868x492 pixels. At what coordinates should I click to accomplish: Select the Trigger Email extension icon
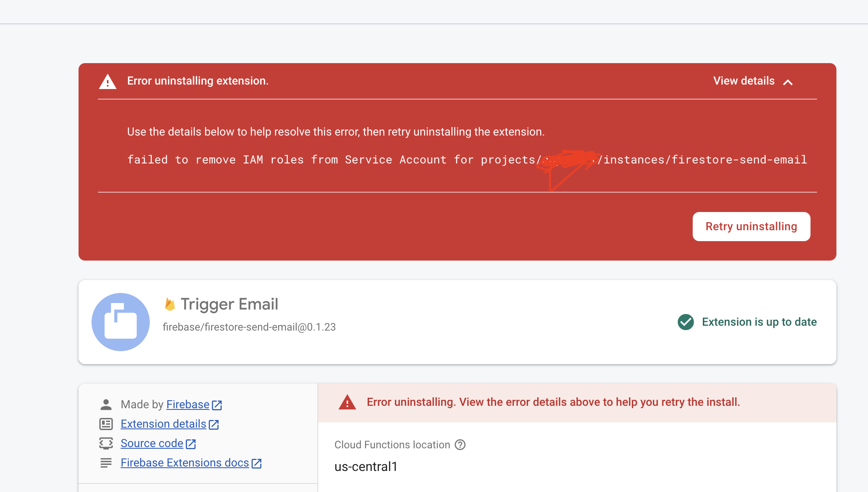pos(120,322)
